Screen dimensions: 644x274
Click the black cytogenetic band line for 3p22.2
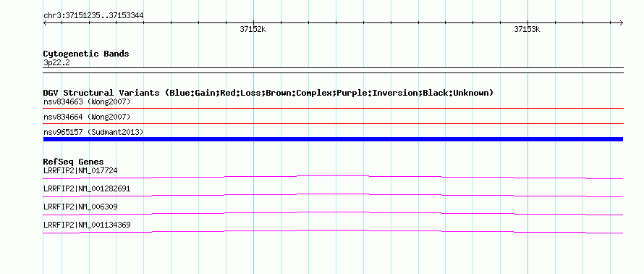[333, 70]
